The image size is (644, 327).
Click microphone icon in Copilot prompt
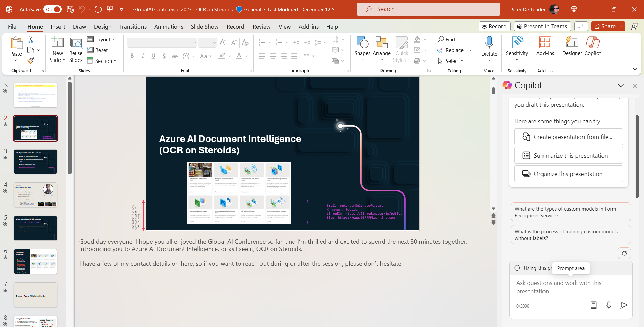[x=609, y=305]
